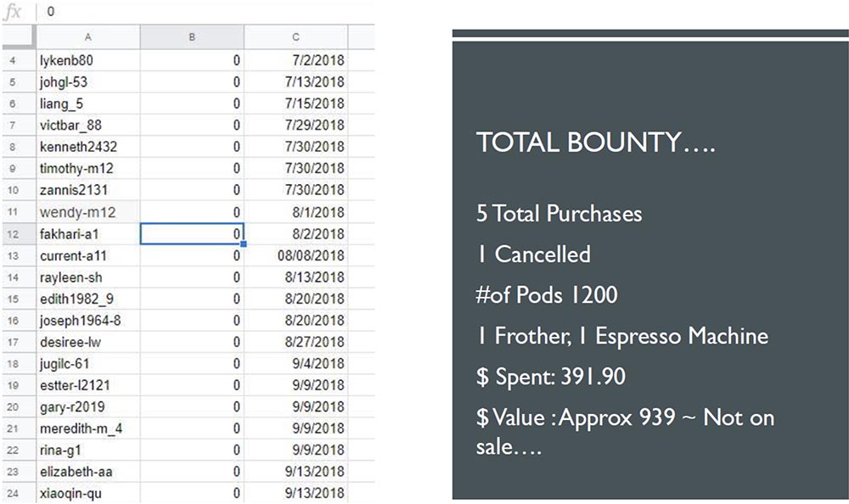Select cell containing xiaoqin-qu

(87, 493)
